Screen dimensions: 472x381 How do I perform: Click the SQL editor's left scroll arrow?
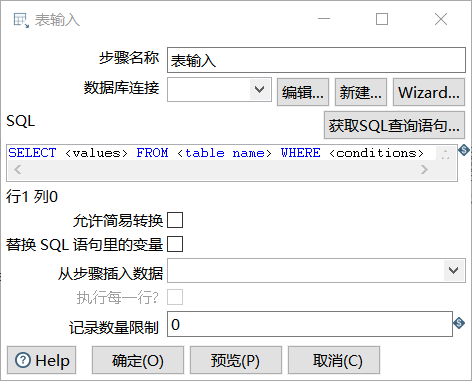coord(18,170)
